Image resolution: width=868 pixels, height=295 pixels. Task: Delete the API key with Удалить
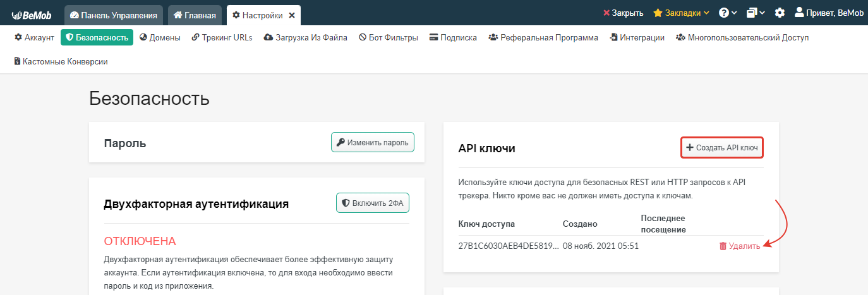tap(740, 246)
